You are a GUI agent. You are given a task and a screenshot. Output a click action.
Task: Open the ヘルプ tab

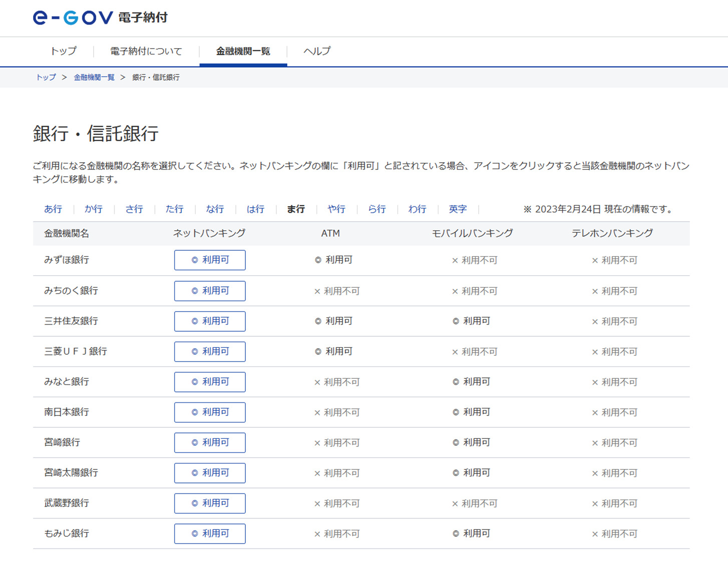317,51
